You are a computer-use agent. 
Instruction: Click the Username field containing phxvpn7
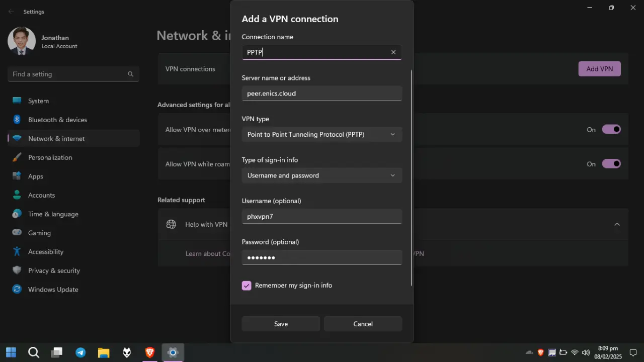coord(322,217)
